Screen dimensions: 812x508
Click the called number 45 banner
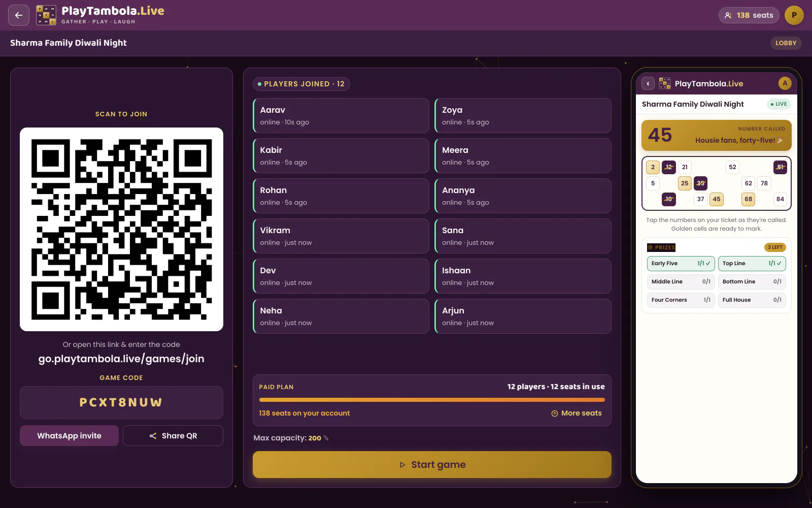pyautogui.click(x=717, y=135)
